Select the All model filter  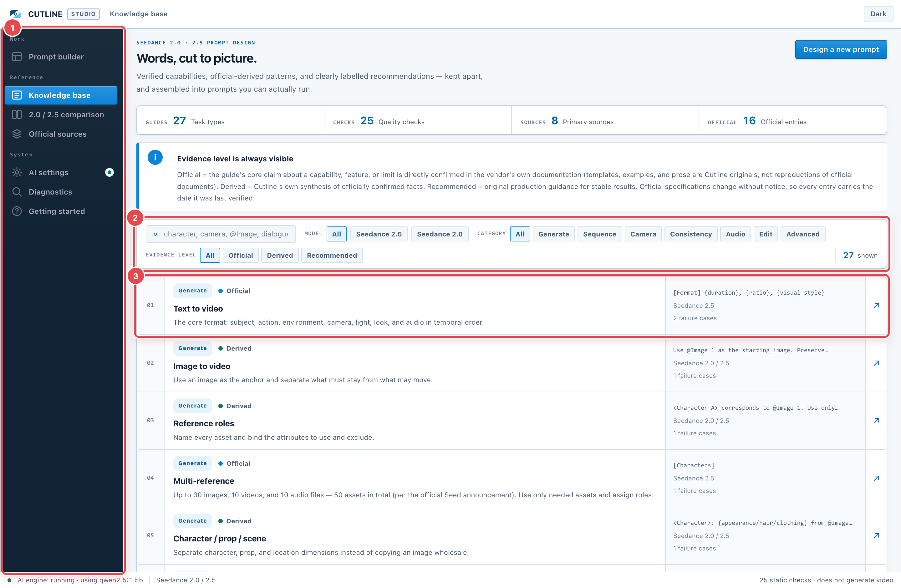(337, 234)
